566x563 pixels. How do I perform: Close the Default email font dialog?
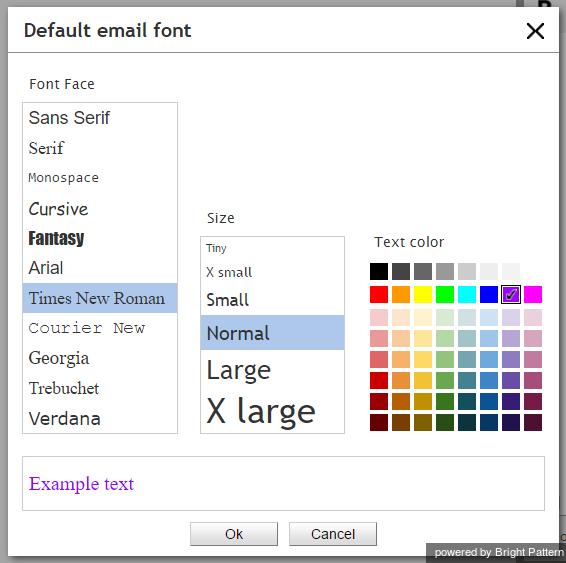coord(535,31)
